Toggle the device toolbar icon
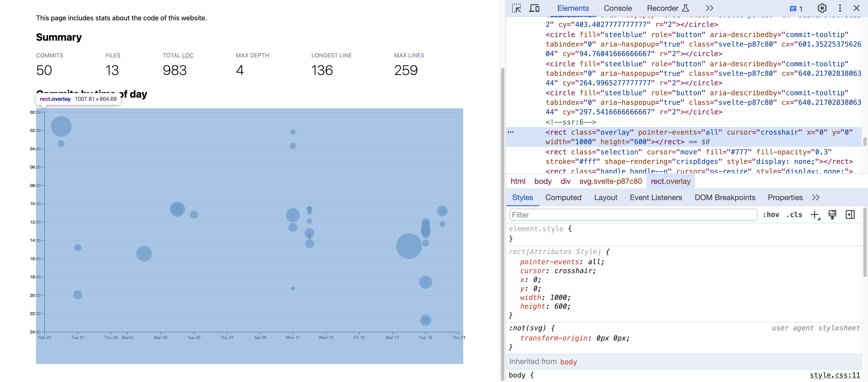Viewport: 868px width, 382px height. click(x=534, y=8)
